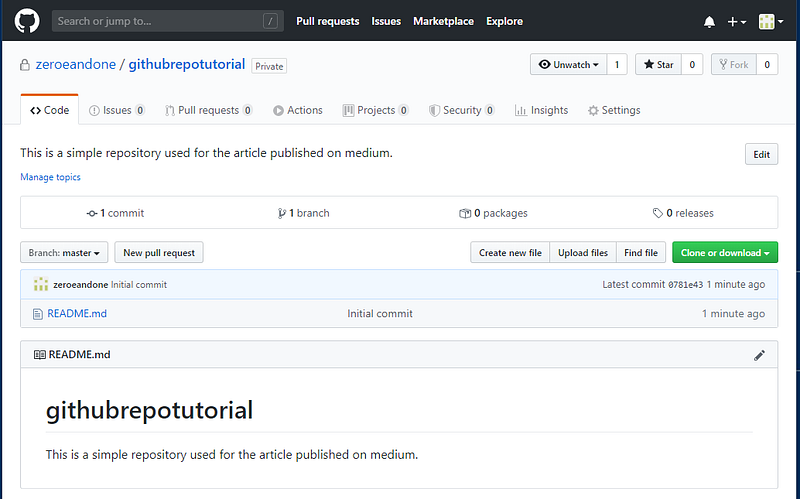
Task: Expand the Unwatch dropdown
Action: pyautogui.click(x=568, y=64)
